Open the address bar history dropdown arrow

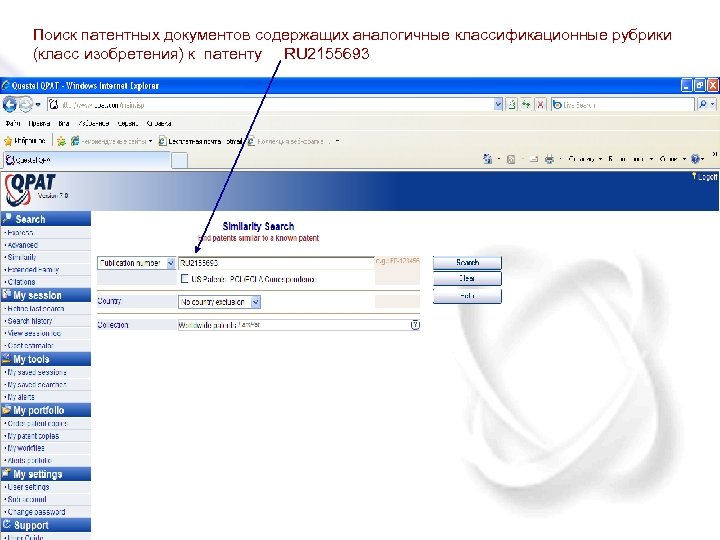point(498,105)
